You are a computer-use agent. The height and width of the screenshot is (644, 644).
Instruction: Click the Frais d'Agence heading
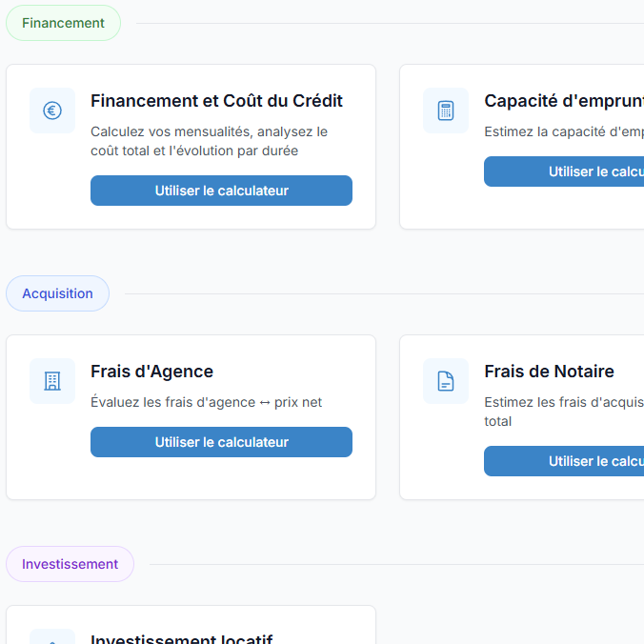pos(151,372)
